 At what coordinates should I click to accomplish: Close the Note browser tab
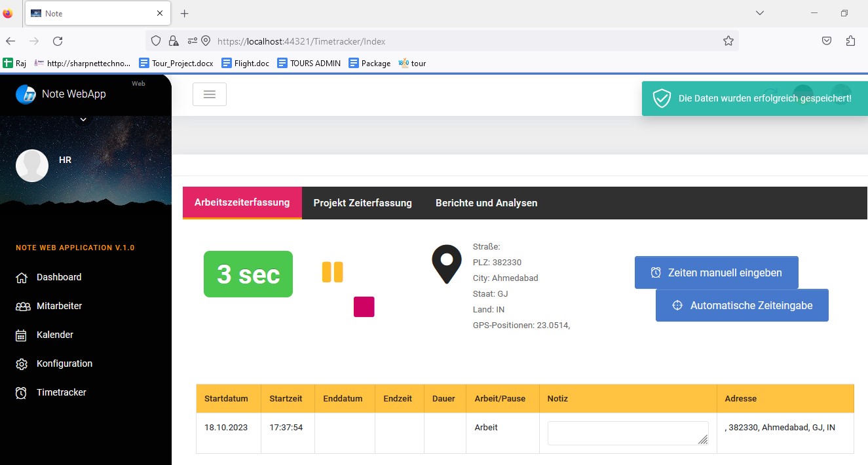[160, 13]
